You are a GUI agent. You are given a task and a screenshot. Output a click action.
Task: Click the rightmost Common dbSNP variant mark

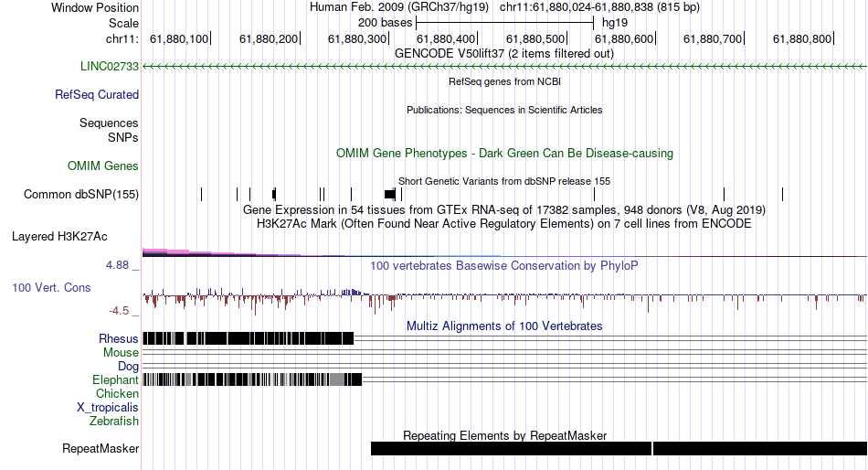click(782, 194)
